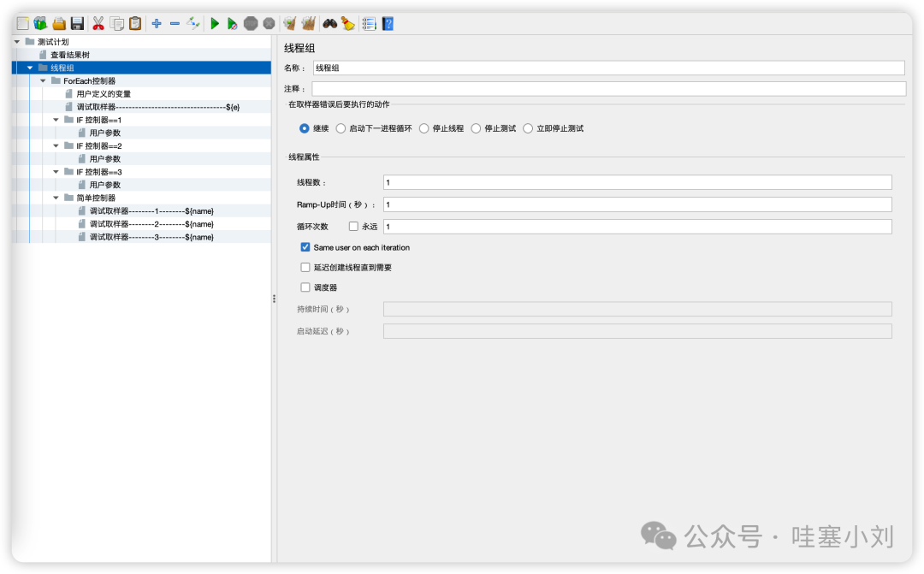The height and width of the screenshot is (574, 924).
Task: Tick the 永远 loop forever checkbox
Action: 353,227
